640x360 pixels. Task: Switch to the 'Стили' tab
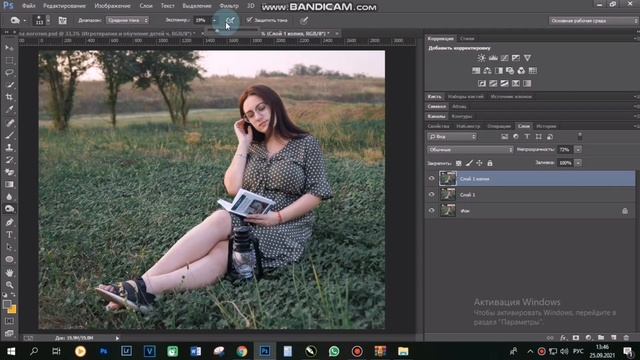[467, 38]
